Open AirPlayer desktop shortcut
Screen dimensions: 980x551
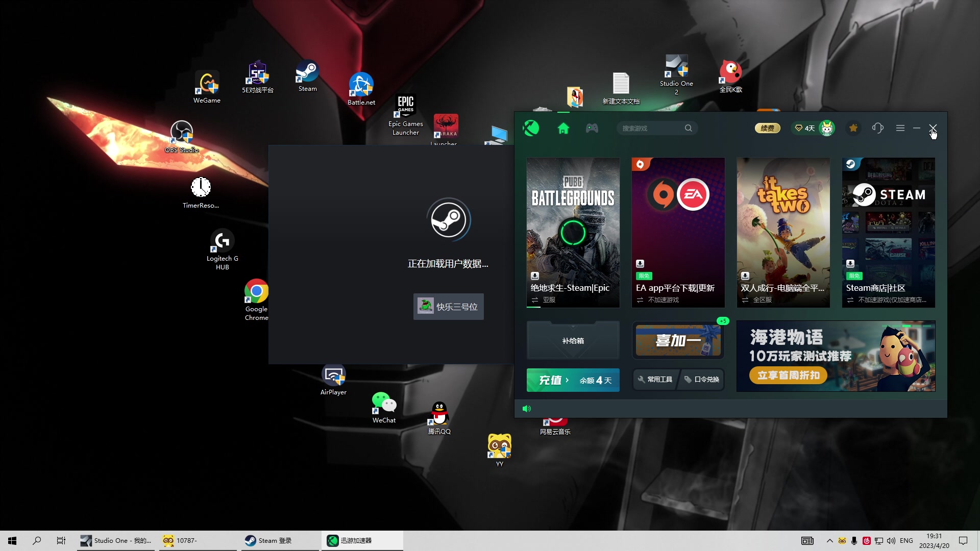coord(333,380)
